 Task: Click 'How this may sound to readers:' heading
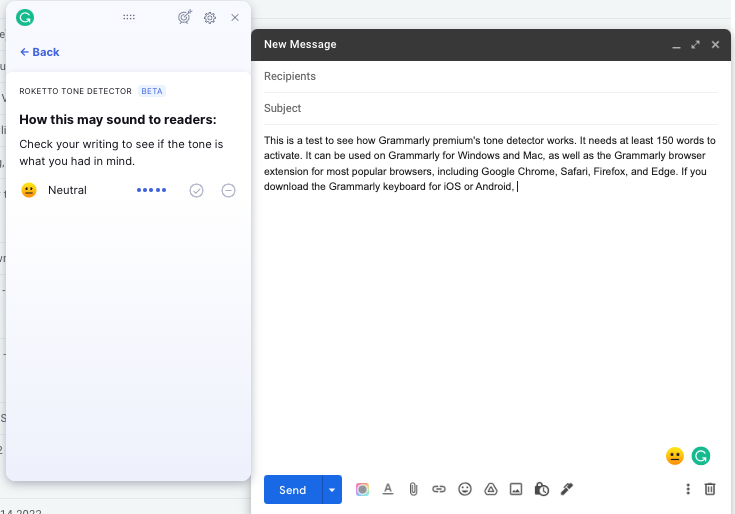(x=118, y=119)
